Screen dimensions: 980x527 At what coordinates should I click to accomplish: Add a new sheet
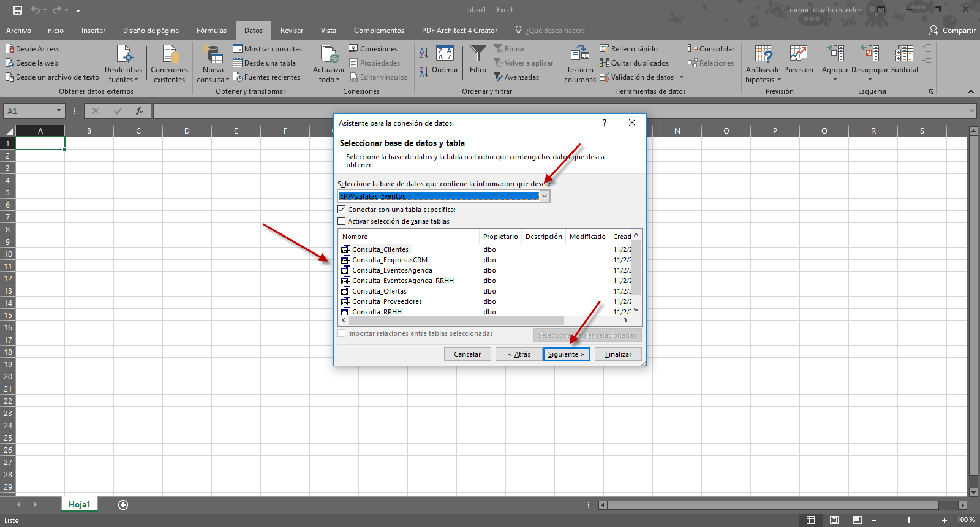[123, 505]
